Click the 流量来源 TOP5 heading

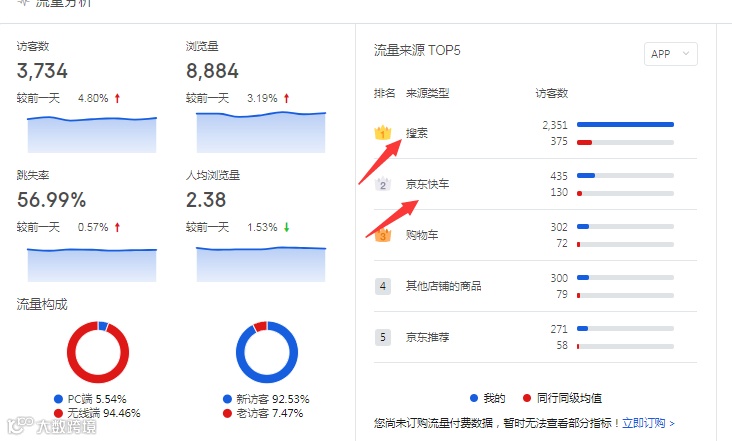[x=417, y=50]
